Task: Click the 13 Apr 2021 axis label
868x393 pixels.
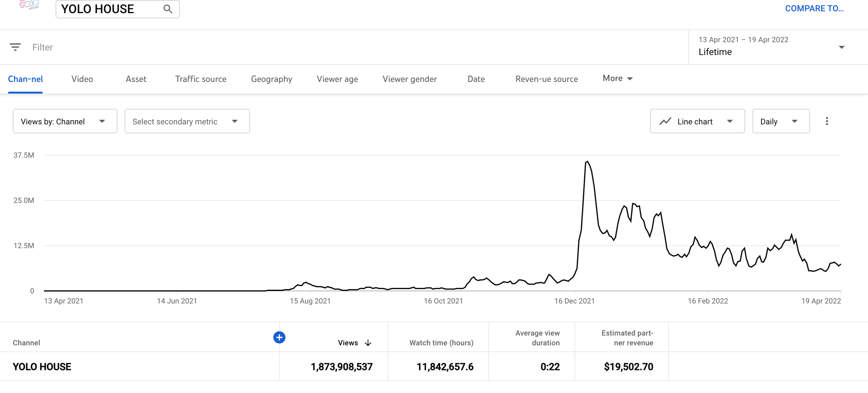Action: (x=63, y=301)
